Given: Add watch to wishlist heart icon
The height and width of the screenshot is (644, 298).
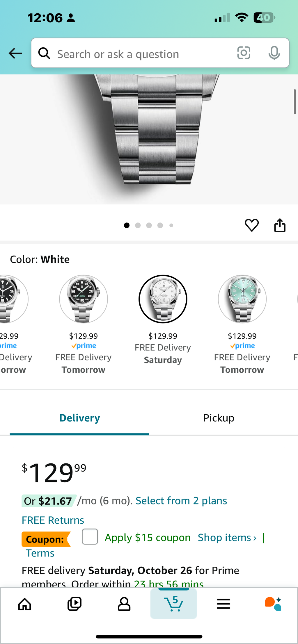Looking at the screenshot, I should pos(252,225).
